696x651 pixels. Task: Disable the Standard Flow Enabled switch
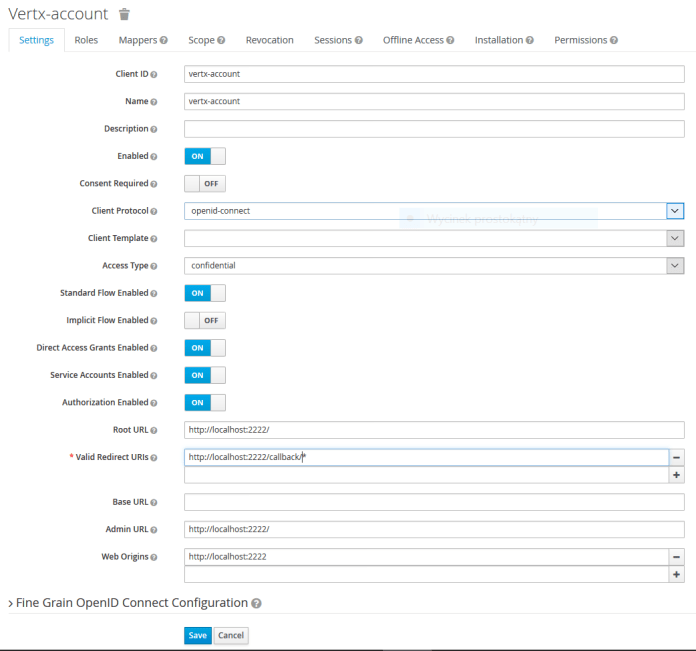pos(205,293)
